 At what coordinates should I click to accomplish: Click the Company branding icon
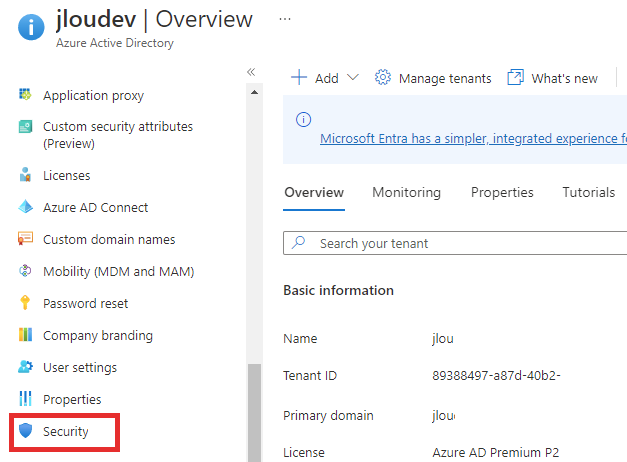[25, 334]
